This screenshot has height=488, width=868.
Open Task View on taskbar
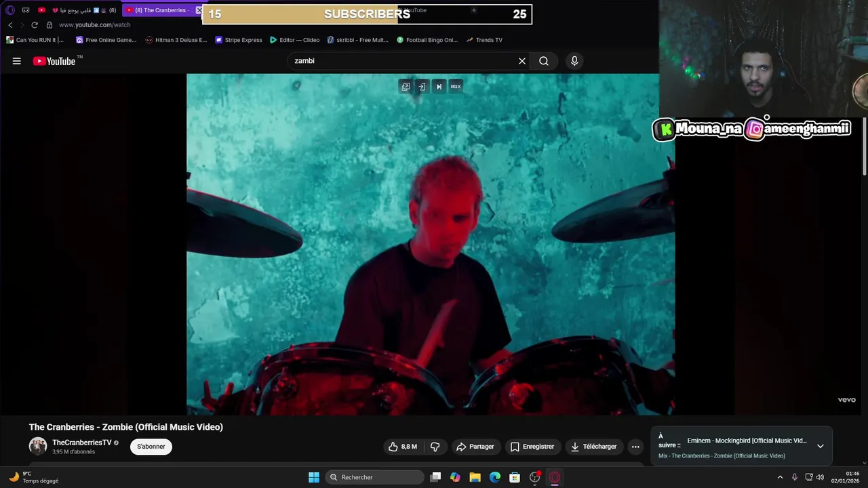point(436,477)
